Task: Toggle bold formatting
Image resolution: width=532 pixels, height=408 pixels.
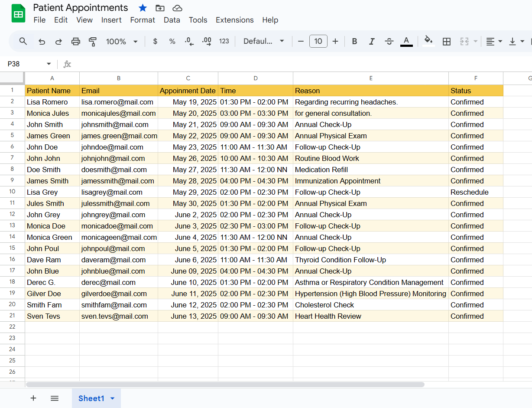Action: (354, 42)
